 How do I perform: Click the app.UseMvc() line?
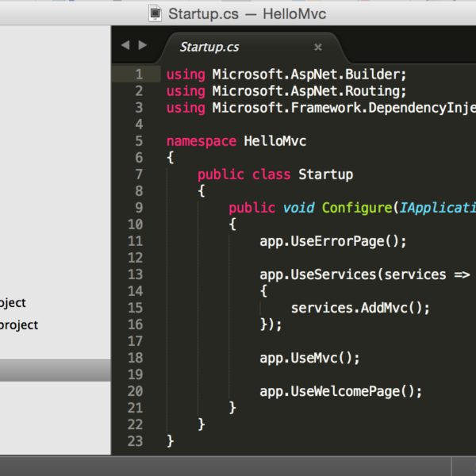coord(309,358)
